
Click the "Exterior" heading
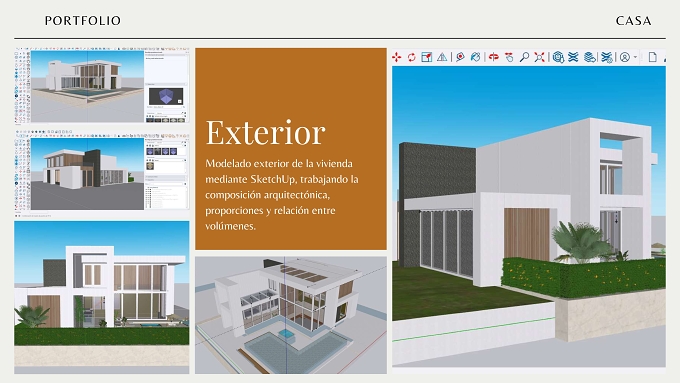265,132
